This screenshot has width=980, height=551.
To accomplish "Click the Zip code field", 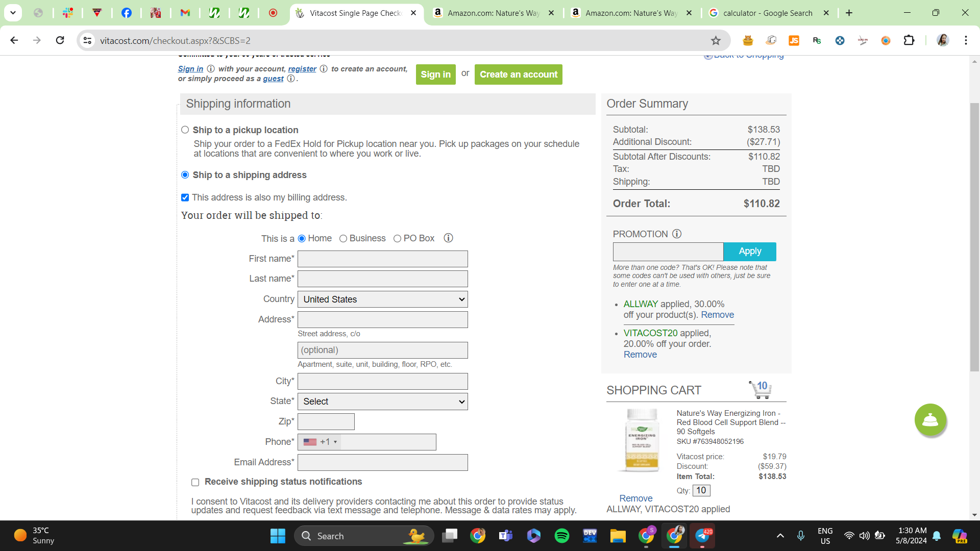I will click(x=326, y=421).
